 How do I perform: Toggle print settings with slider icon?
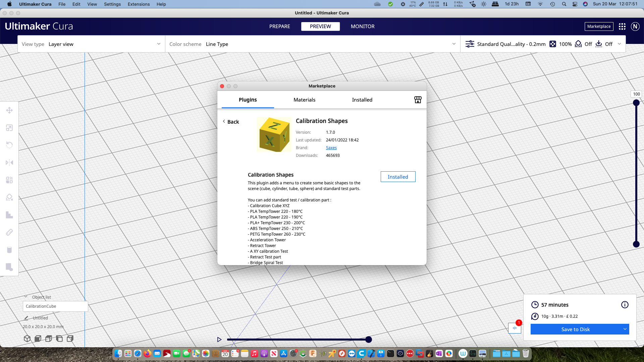[470, 44]
